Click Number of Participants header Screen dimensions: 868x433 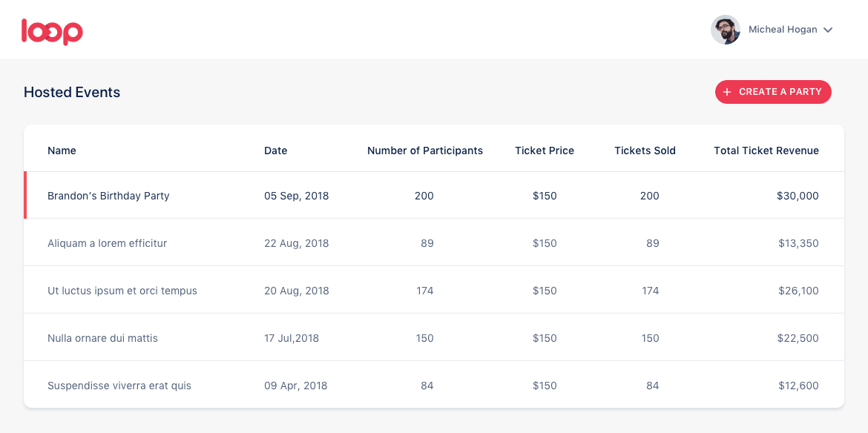(425, 151)
